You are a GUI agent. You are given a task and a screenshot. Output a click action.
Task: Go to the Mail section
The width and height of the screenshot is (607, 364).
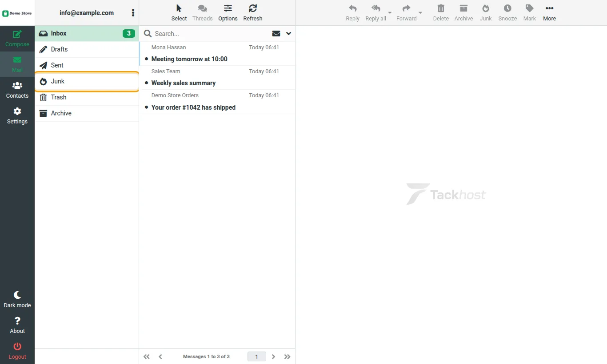click(17, 64)
